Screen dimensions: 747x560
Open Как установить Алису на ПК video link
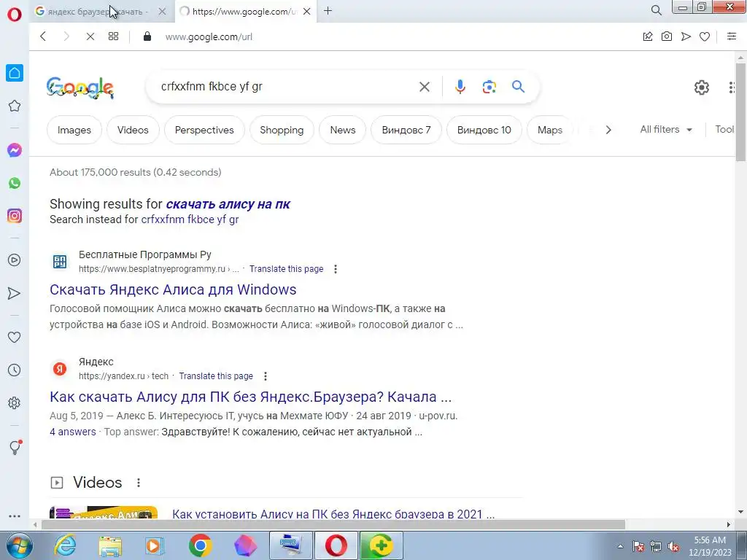[x=333, y=514]
